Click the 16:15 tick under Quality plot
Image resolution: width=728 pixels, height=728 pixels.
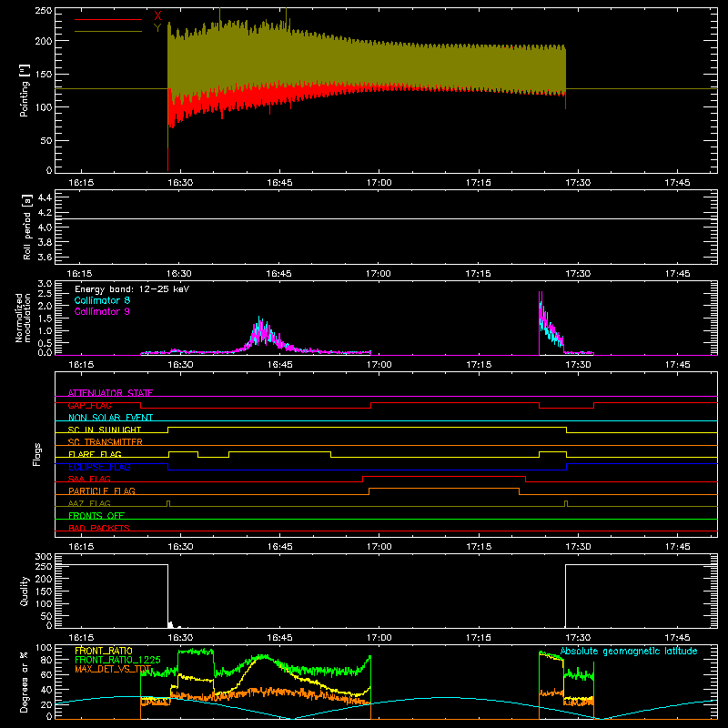tap(81, 638)
